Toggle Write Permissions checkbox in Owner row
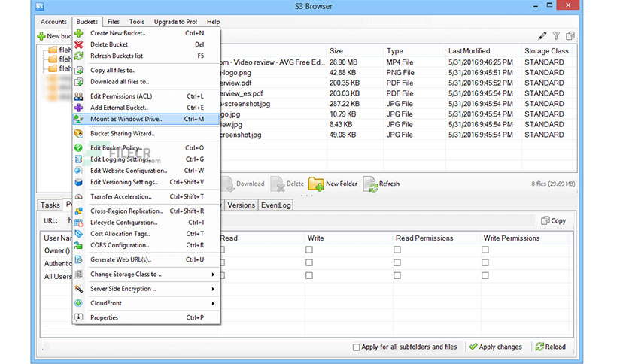629x364 pixels. point(485,250)
